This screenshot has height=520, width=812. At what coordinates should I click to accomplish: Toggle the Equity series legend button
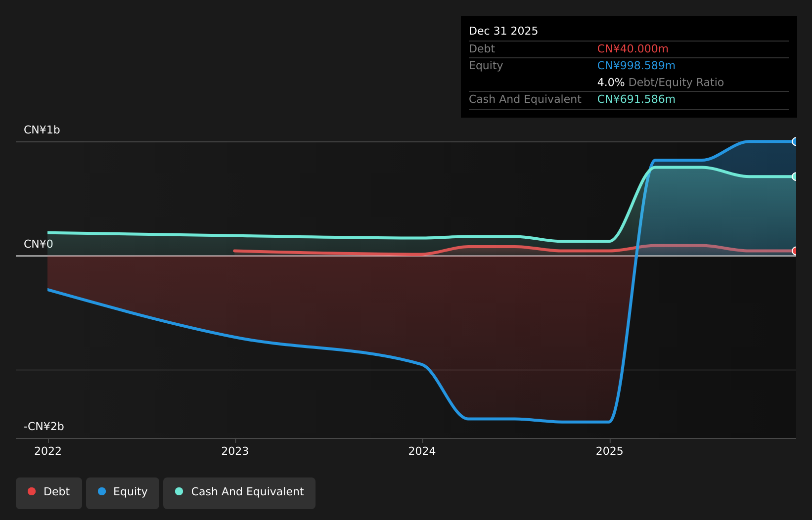point(123,493)
